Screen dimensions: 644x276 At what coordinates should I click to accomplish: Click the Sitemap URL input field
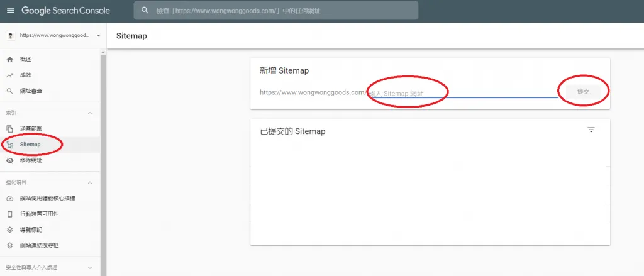[462, 92]
